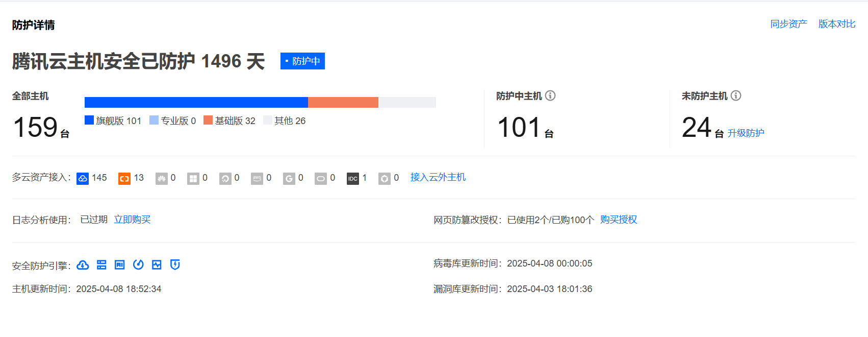Viewport: 868px width, 337px height.
Task: Click the gray 其他 legend swatch
Action: tap(268, 120)
